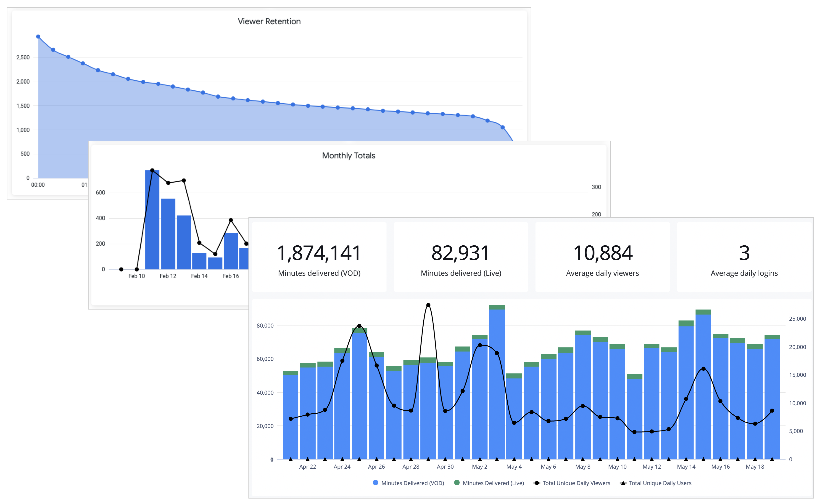
Task: Click the May 18 x-axis date label
Action: (754, 467)
